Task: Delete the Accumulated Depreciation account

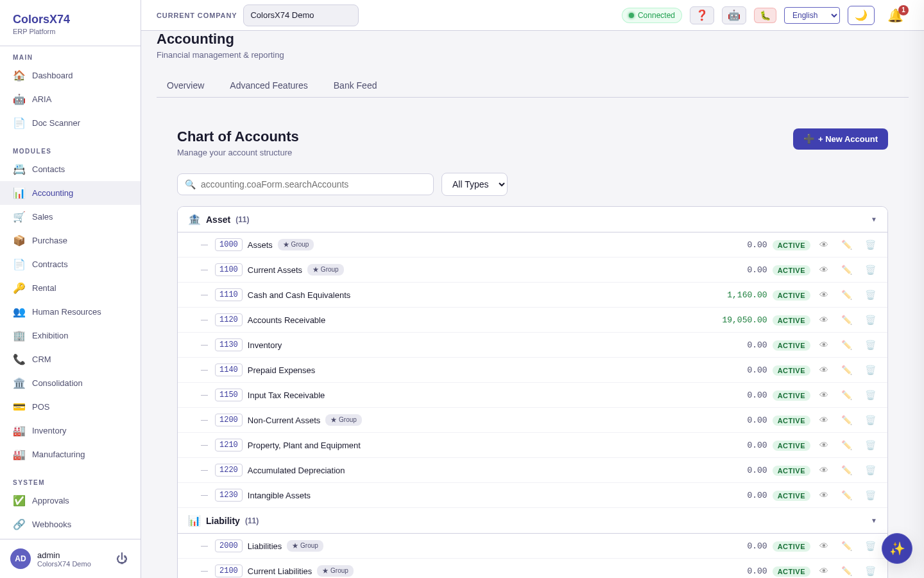Action: pos(871,470)
